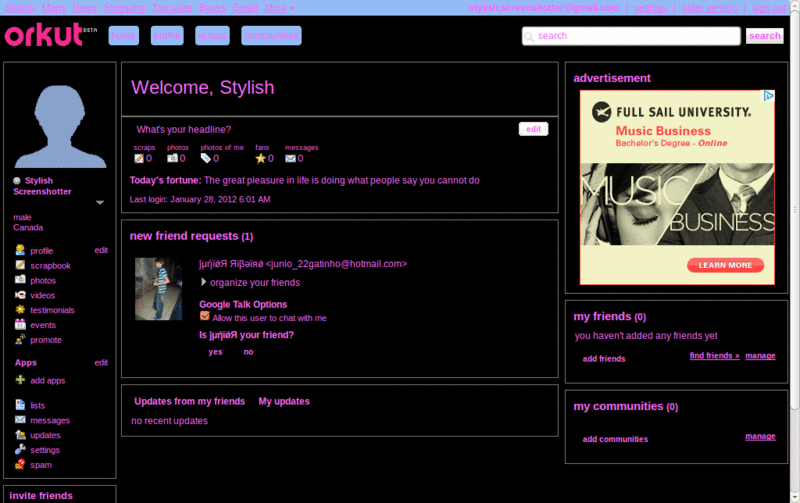
Task: Open the scraps tab in header
Action: 212,36
